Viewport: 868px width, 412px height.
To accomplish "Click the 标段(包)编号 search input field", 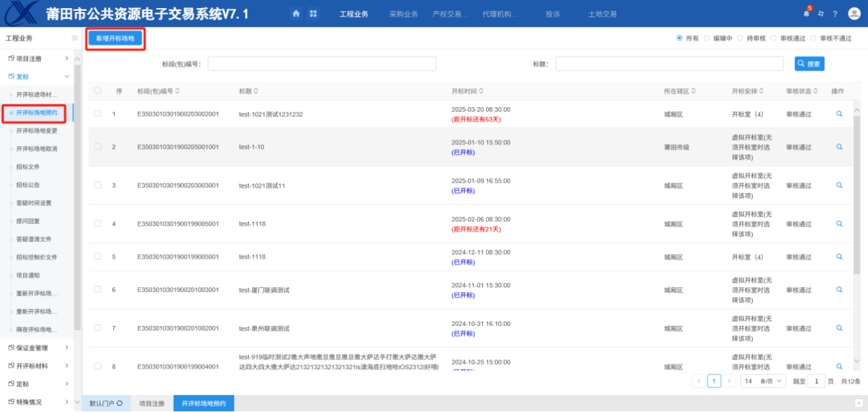I will click(x=322, y=63).
